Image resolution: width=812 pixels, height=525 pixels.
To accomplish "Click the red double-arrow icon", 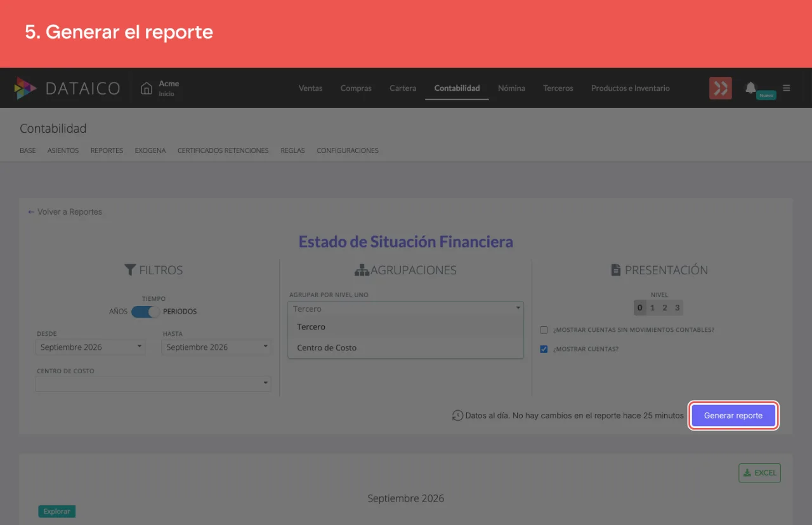I will [x=721, y=88].
